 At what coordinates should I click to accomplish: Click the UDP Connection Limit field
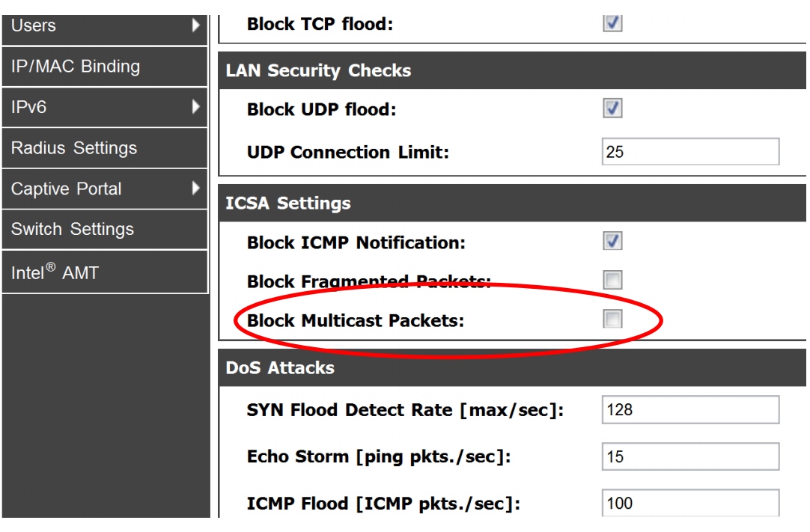(x=689, y=152)
